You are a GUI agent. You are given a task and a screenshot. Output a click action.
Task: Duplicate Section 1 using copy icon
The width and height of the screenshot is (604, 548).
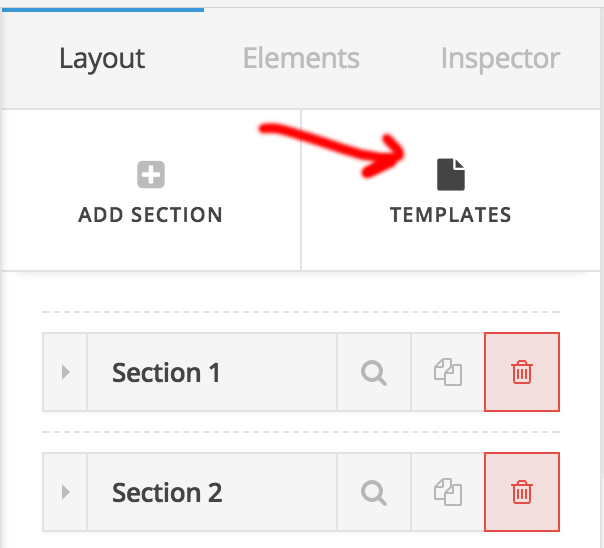coord(447,373)
